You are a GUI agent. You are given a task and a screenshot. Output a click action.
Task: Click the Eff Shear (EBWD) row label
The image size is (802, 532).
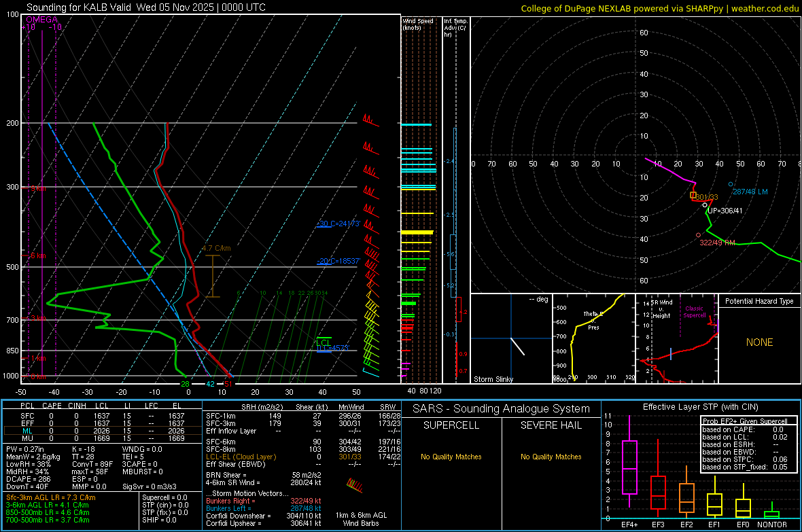click(236, 465)
